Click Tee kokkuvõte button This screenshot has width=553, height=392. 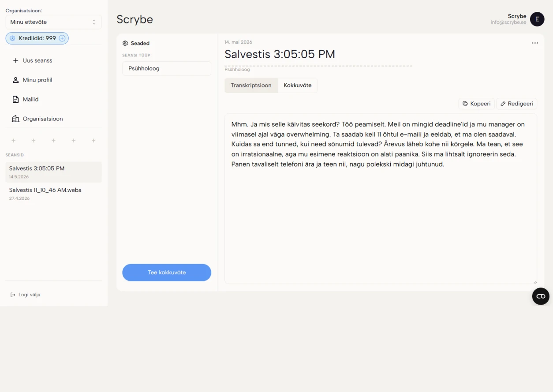pyautogui.click(x=167, y=273)
